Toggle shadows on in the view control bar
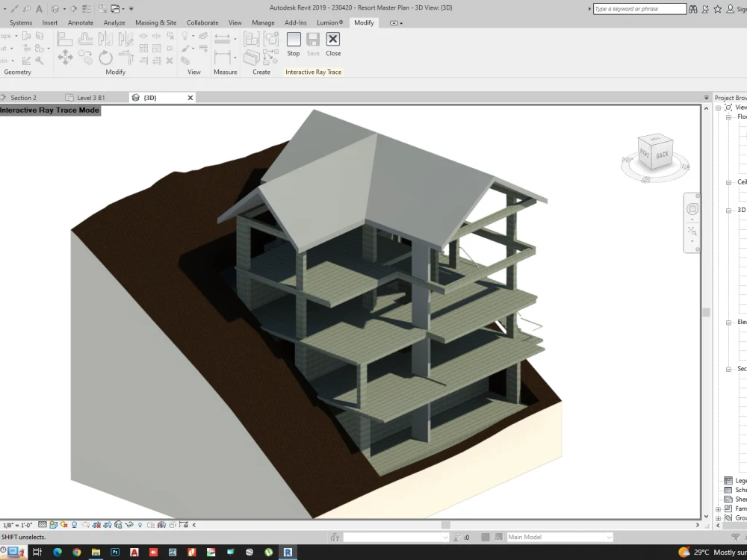Viewport: 747px width, 560px height. [x=74, y=523]
